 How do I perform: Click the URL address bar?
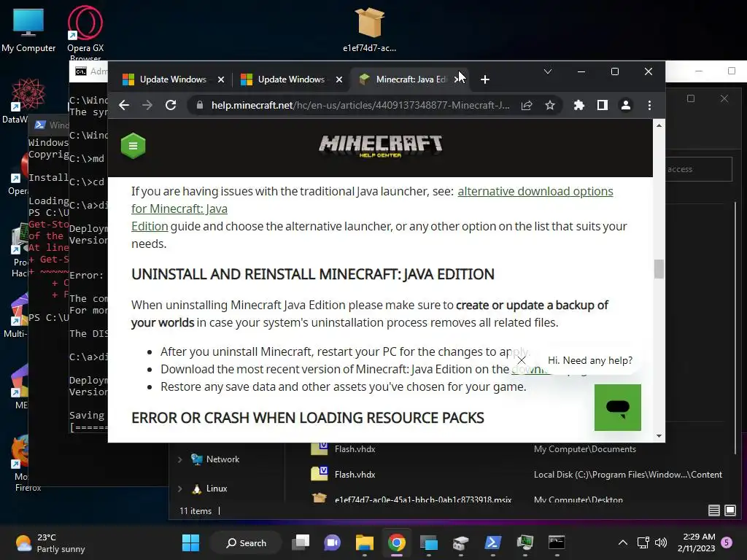pos(360,105)
